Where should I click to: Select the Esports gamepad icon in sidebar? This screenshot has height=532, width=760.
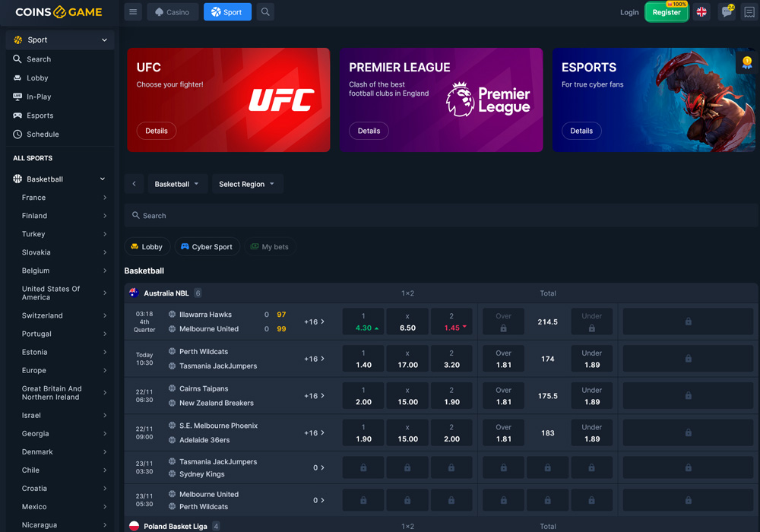(17, 116)
